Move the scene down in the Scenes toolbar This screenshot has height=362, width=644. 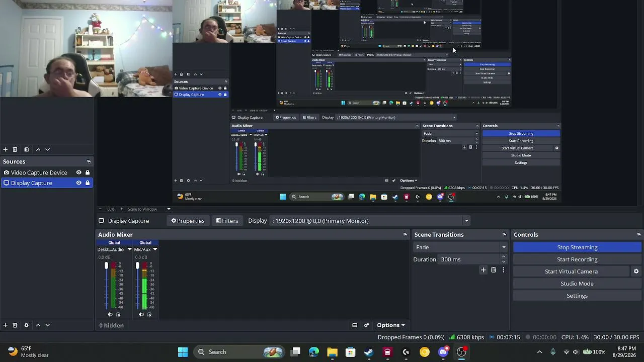[x=47, y=149]
